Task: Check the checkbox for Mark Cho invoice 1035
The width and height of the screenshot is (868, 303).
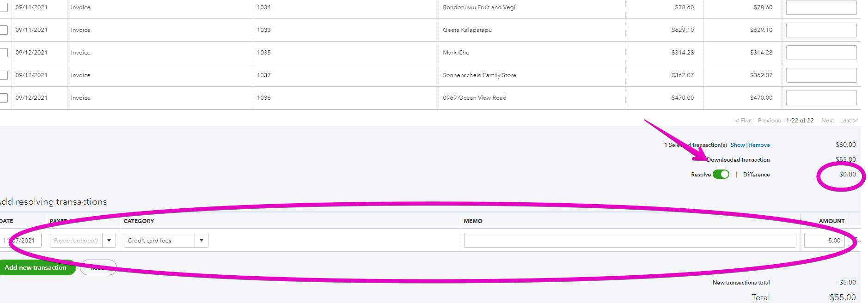Action: click(4, 52)
